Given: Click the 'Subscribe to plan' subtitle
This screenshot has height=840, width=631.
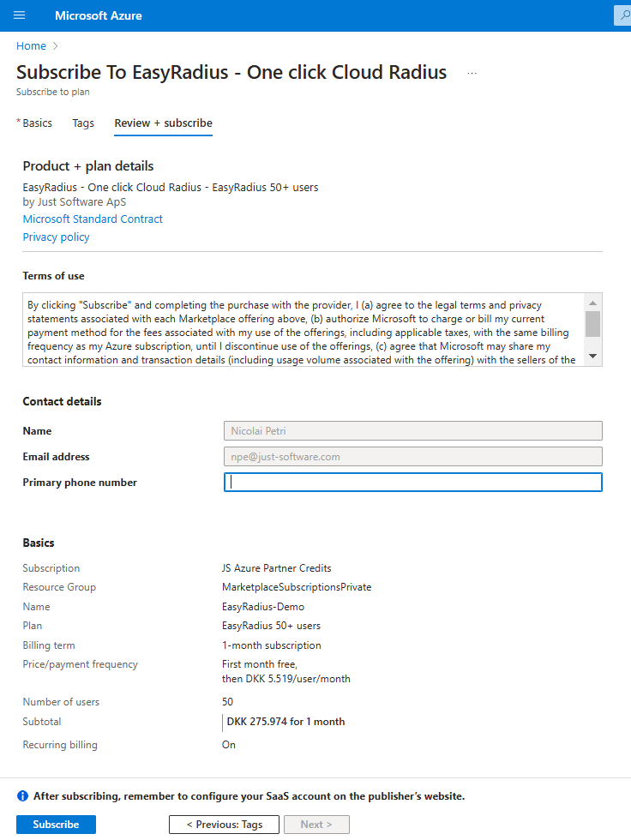Looking at the screenshot, I should point(53,93).
